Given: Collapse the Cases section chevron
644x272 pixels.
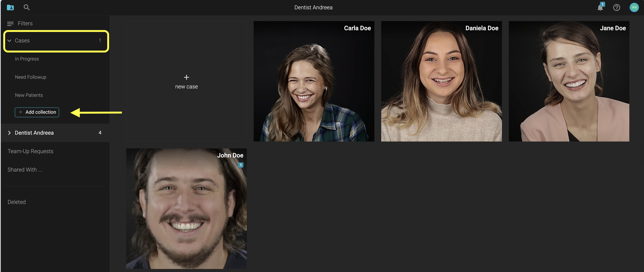Looking at the screenshot, I should tap(10, 41).
